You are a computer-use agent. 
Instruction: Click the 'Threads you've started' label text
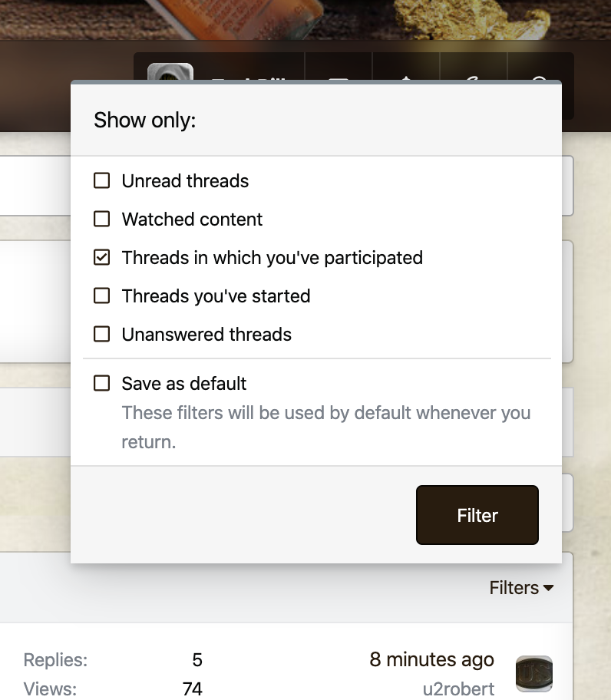pos(216,296)
